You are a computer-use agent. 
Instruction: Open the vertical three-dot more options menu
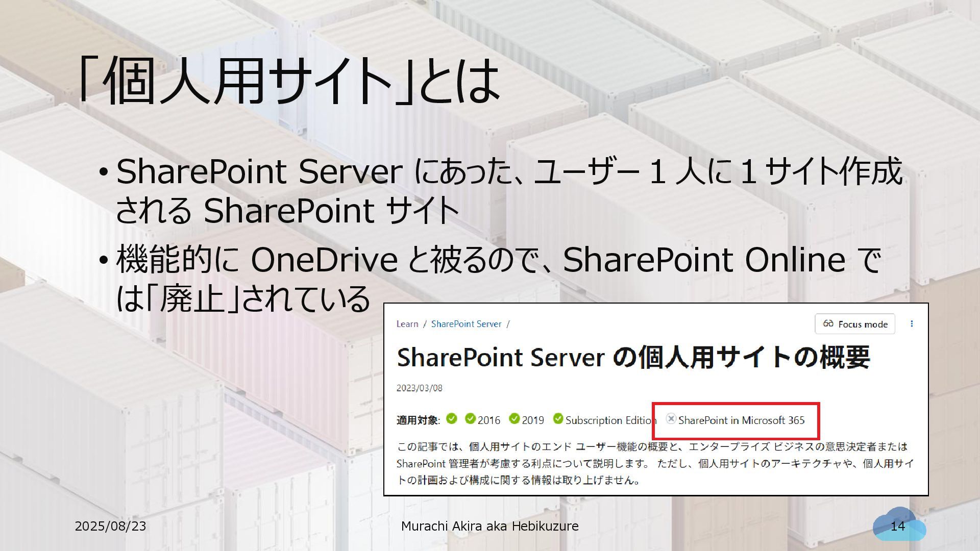click(912, 324)
